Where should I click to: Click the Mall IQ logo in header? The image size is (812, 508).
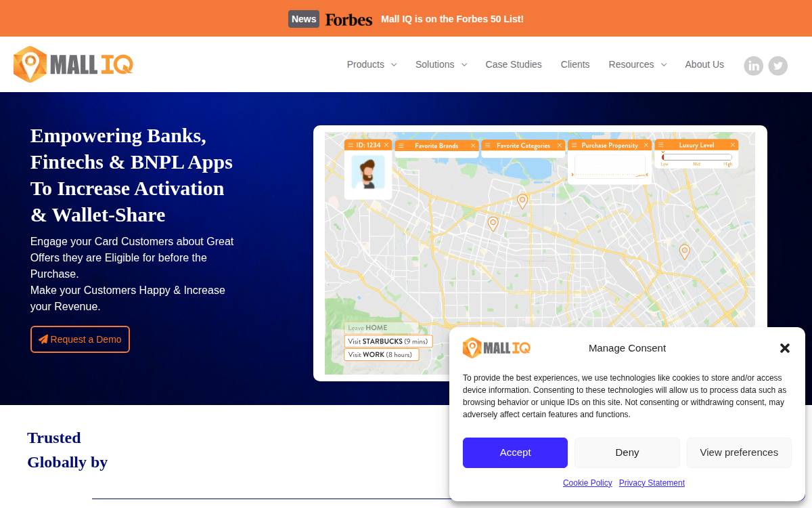pos(73,64)
